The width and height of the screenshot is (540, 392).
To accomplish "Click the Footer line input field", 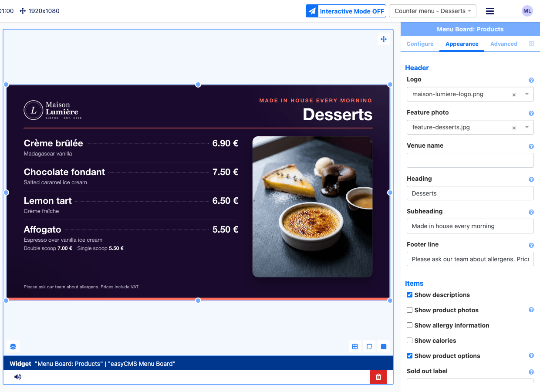I will coord(470,259).
